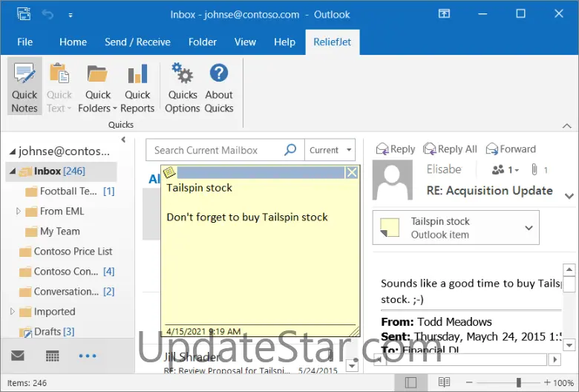Click message list scroll down arrow

tap(353, 366)
